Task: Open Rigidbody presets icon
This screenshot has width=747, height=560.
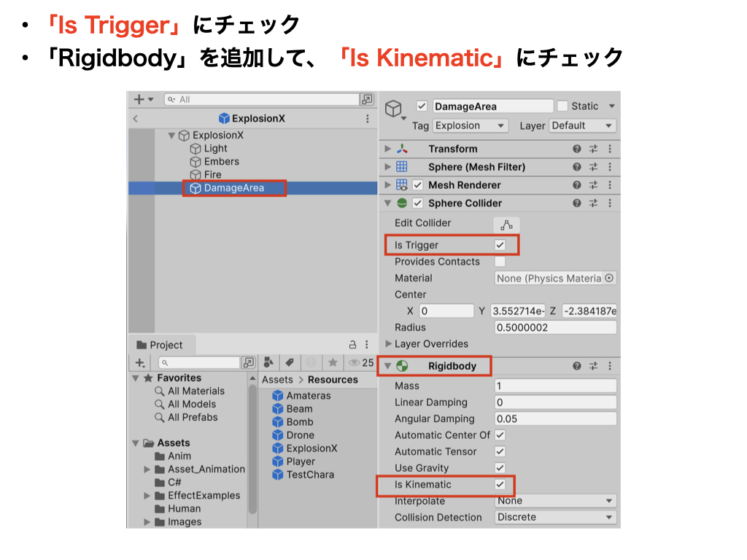Action: click(x=593, y=366)
